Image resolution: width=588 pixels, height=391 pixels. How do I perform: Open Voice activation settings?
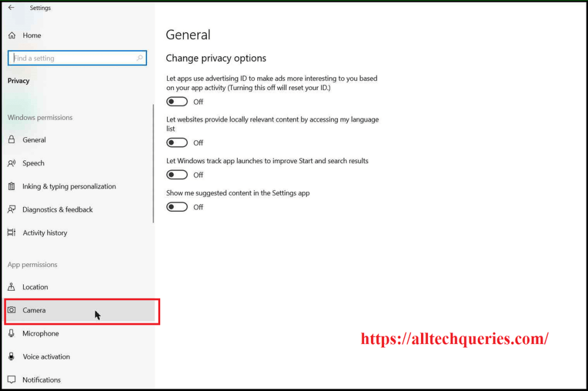[46, 357]
